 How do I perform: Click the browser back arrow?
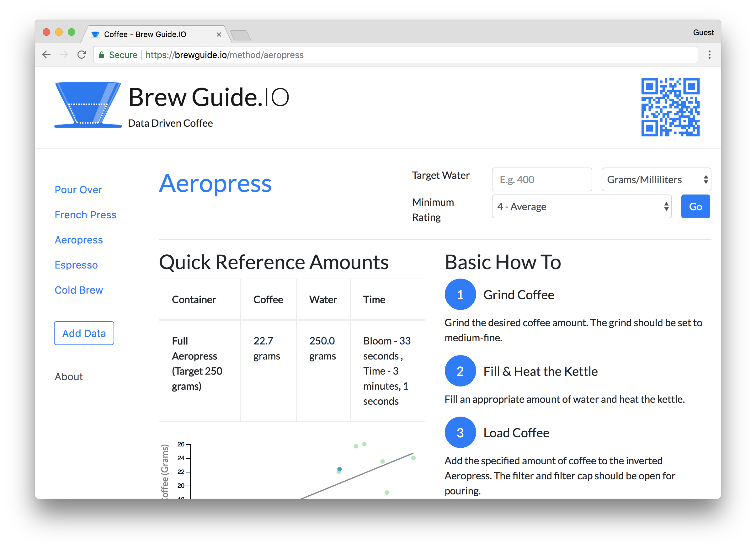tap(46, 55)
